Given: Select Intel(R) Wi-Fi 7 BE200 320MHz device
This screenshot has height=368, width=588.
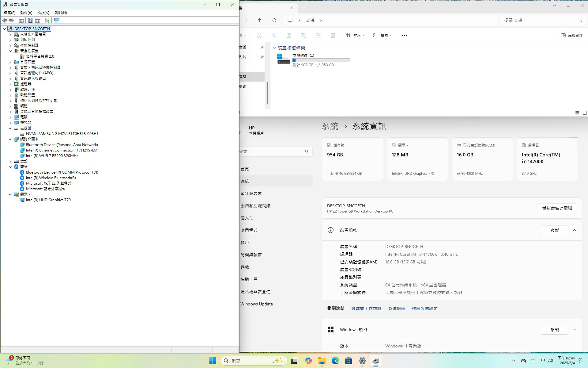Looking at the screenshot, I should [52, 156].
